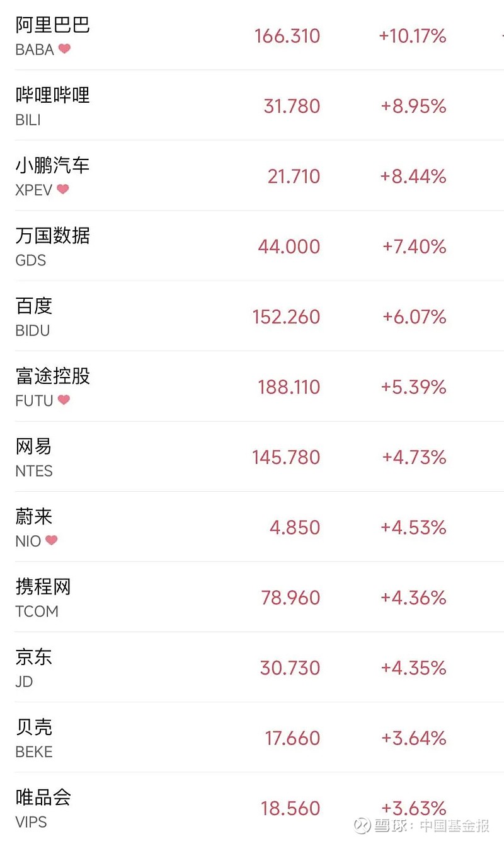Select the 百度 BIDU listing

35,306
